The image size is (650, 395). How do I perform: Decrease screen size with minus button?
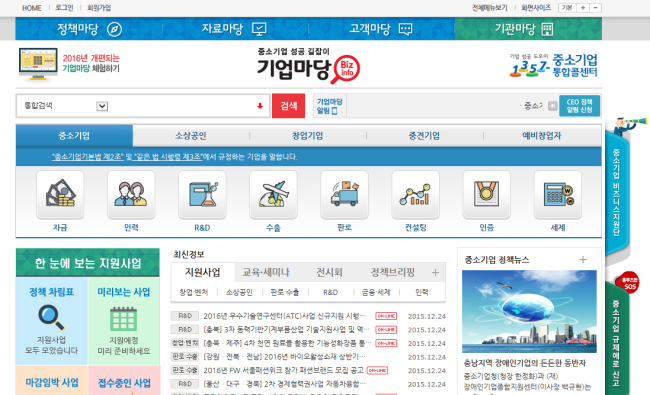(x=595, y=8)
